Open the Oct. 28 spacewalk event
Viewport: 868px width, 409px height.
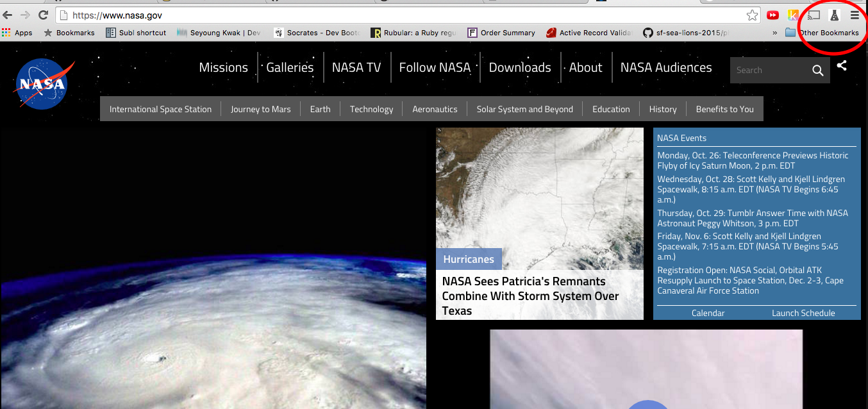(x=751, y=189)
